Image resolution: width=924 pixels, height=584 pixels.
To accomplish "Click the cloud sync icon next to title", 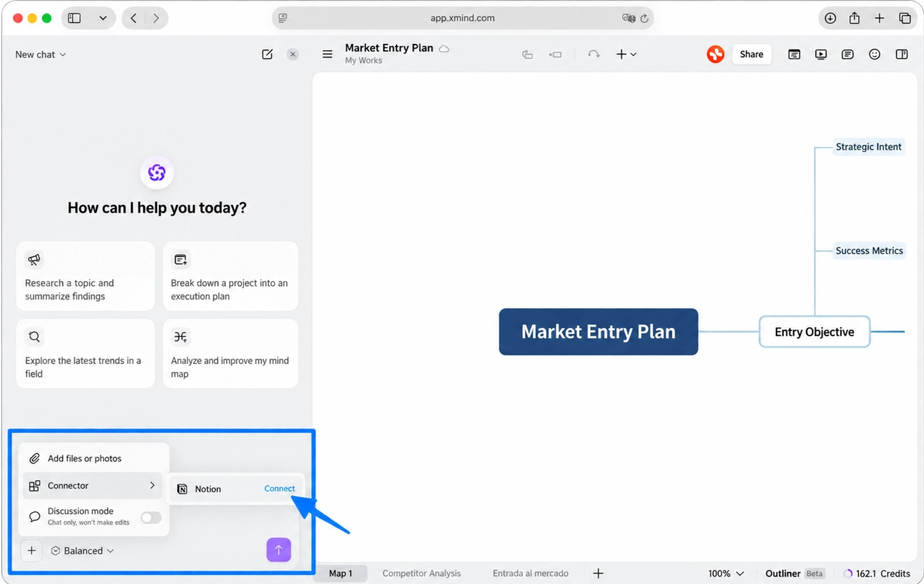I will tap(444, 48).
